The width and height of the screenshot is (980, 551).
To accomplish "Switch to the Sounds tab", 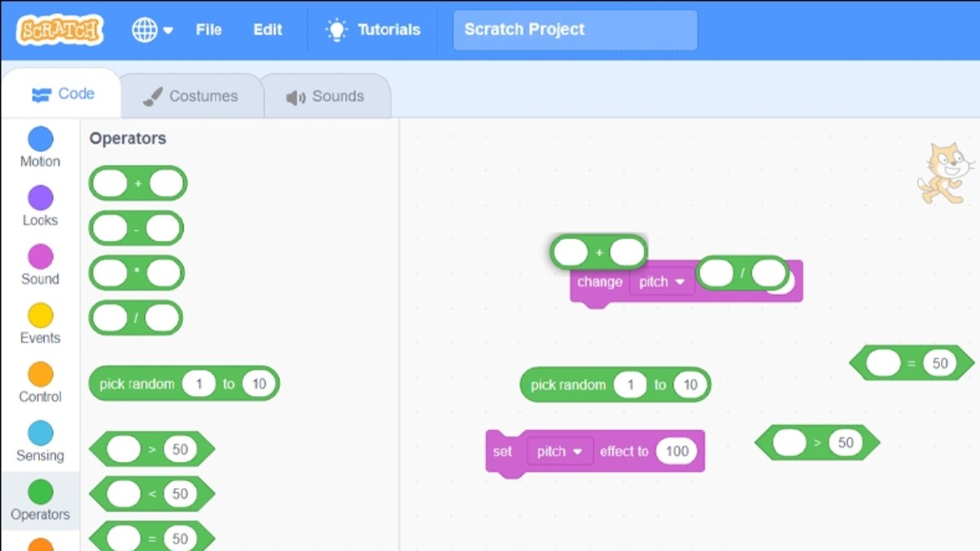I will click(x=327, y=96).
